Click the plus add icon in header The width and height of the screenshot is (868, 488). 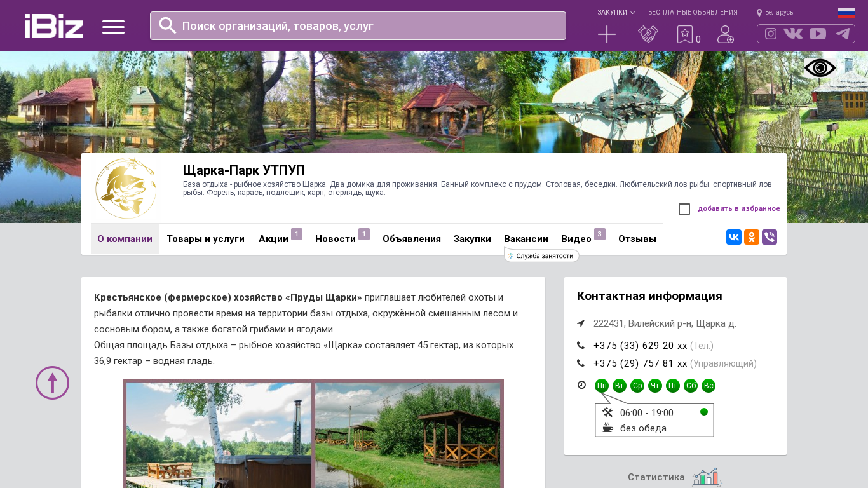tap(607, 34)
